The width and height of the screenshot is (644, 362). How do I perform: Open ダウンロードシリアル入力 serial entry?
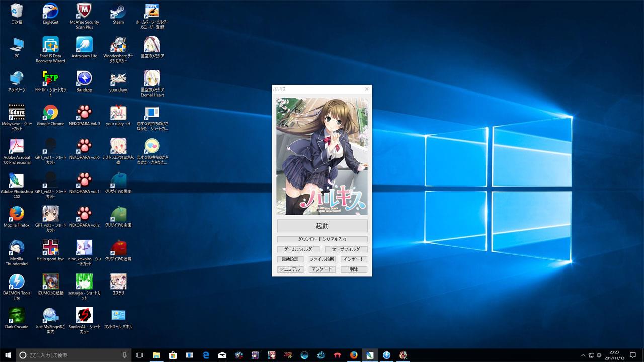point(322,239)
